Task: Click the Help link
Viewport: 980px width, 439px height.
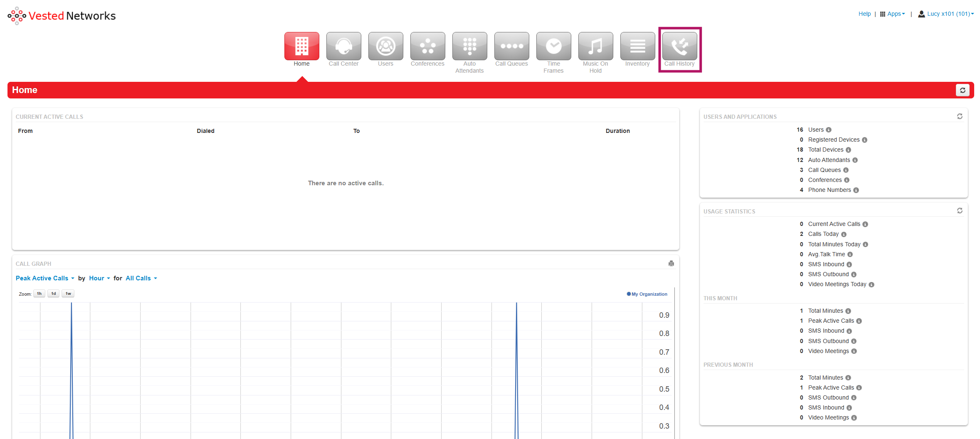Action: 864,14
